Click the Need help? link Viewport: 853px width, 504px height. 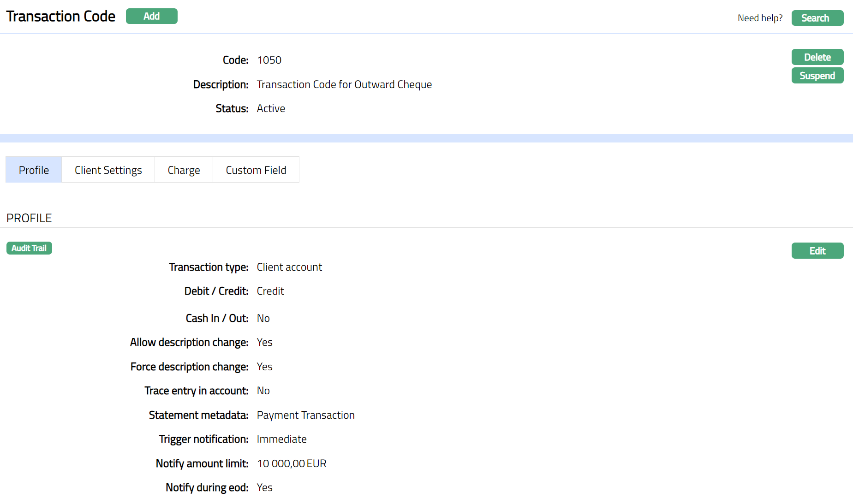point(760,18)
